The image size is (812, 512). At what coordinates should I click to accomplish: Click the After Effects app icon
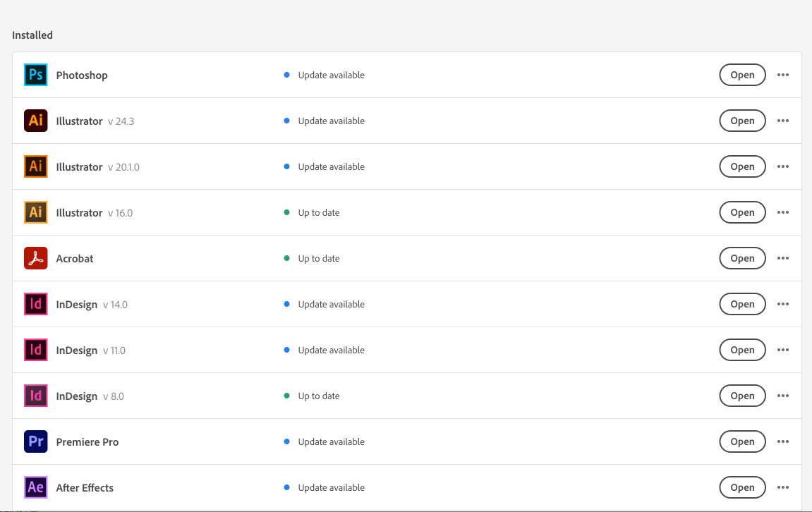pos(35,487)
